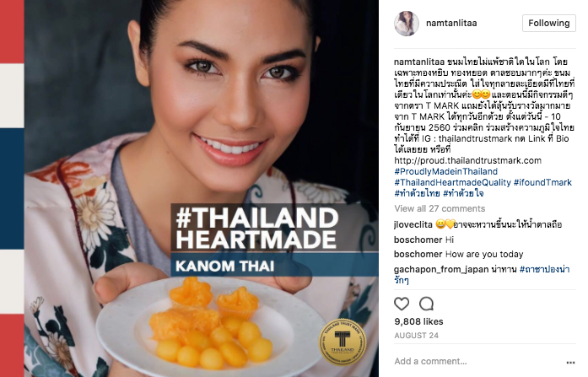Toggle the Following button
The height and width of the screenshot is (377, 588).
(548, 24)
